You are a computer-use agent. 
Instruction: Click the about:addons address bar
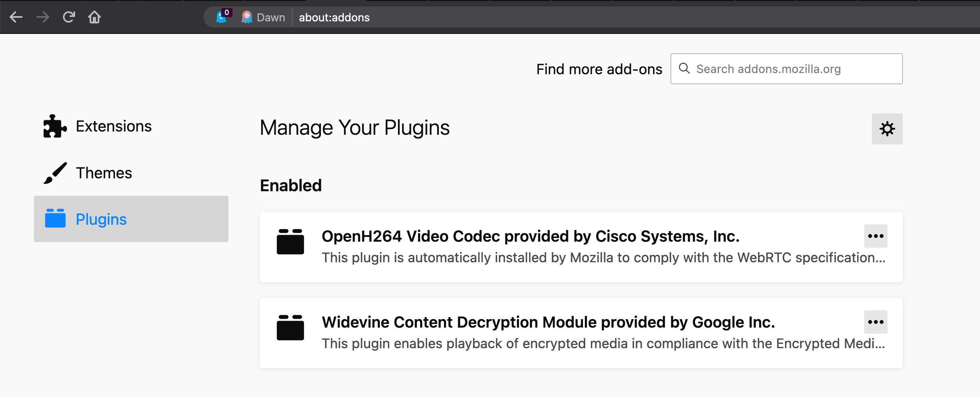pos(333,17)
